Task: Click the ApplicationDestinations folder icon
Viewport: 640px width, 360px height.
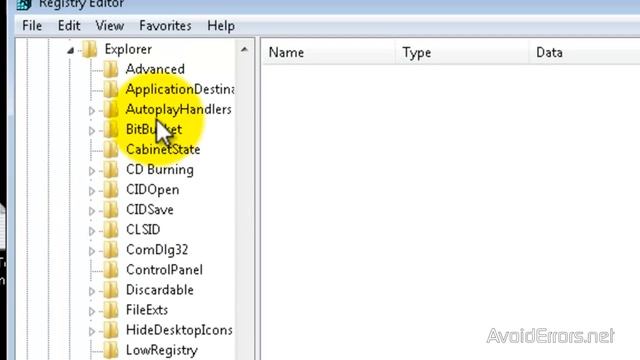Action: click(x=111, y=89)
